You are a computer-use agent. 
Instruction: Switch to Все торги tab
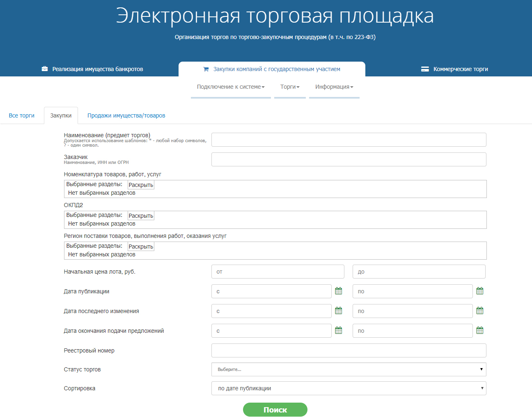tap(22, 115)
